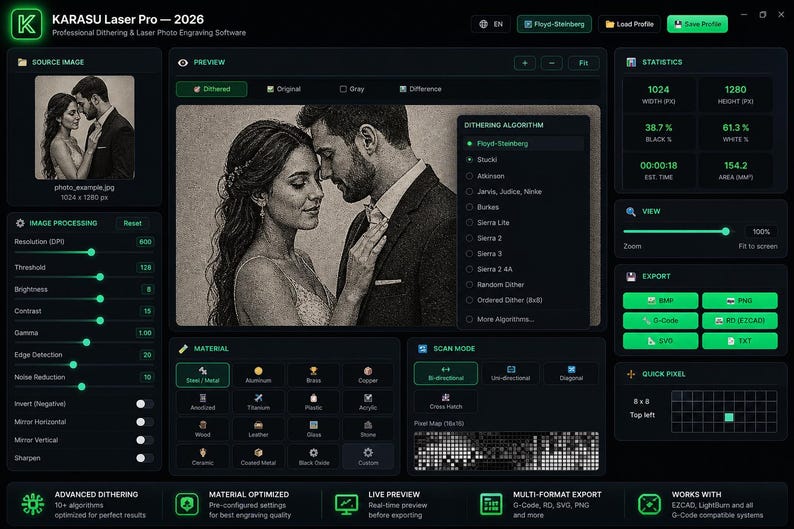Export as BMP
The height and width of the screenshot is (529, 794).
[660, 301]
